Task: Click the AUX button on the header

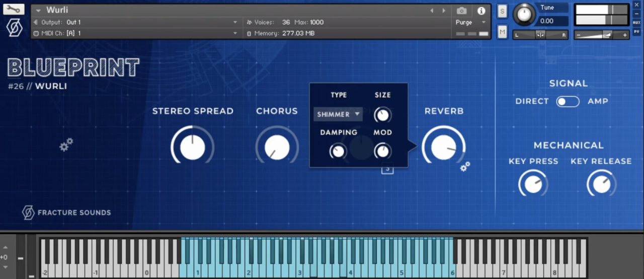Action: pos(636,23)
